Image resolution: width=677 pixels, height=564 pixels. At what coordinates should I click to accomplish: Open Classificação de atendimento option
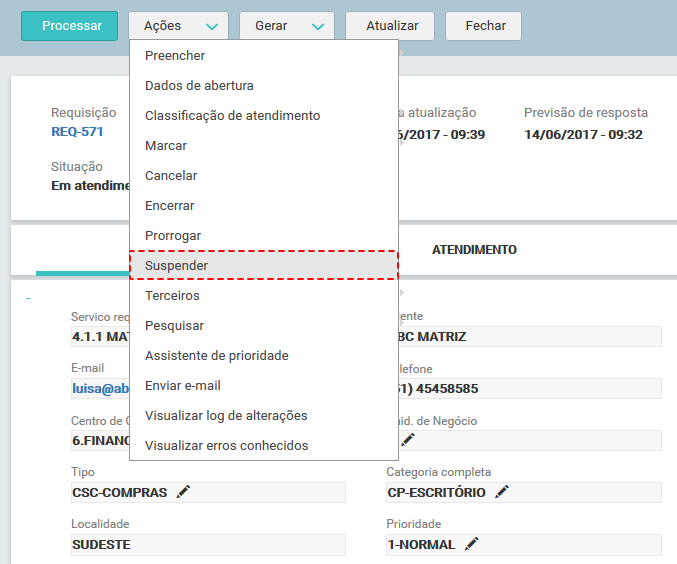[x=232, y=116]
